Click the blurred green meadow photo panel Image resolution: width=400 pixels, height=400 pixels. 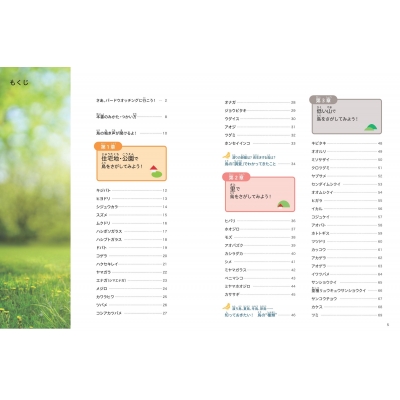coord(35,198)
